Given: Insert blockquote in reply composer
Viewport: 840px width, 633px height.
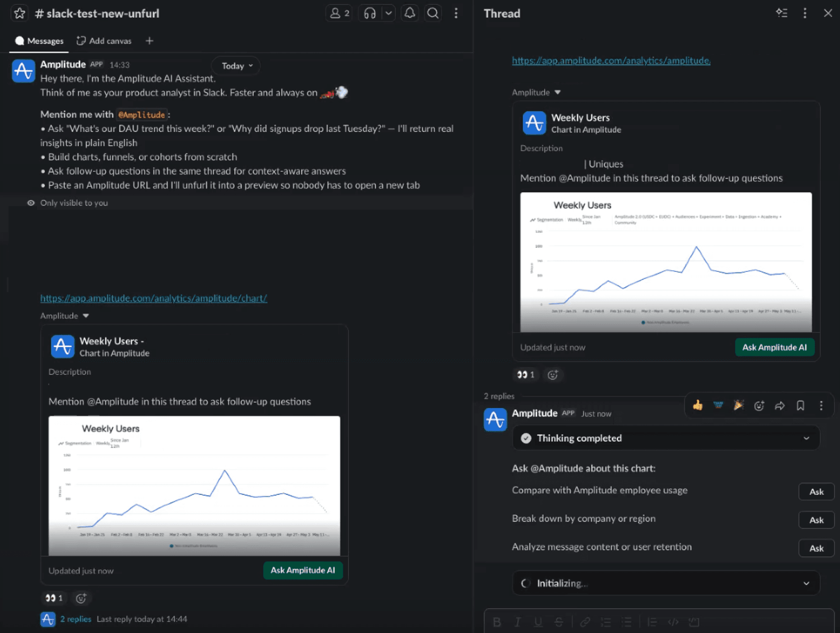Looking at the screenshot, I should [x=652, y=622].
